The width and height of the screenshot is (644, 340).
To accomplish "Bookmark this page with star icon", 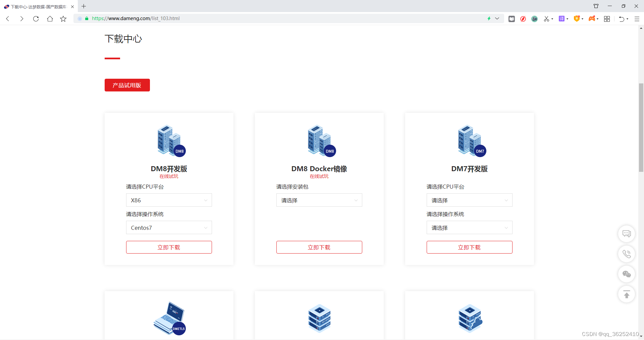I will click(63, 19).
